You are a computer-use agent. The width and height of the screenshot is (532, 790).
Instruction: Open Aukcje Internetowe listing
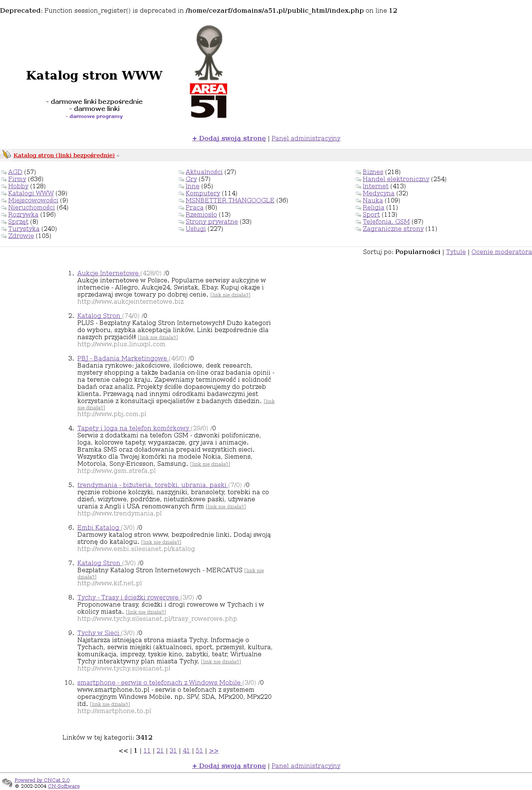[x=108, y=273]
